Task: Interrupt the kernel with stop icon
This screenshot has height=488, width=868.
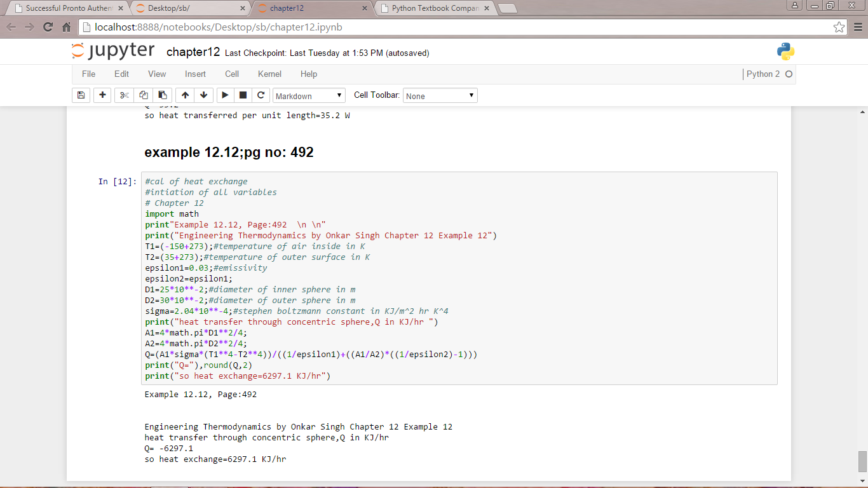Action: 243,95
